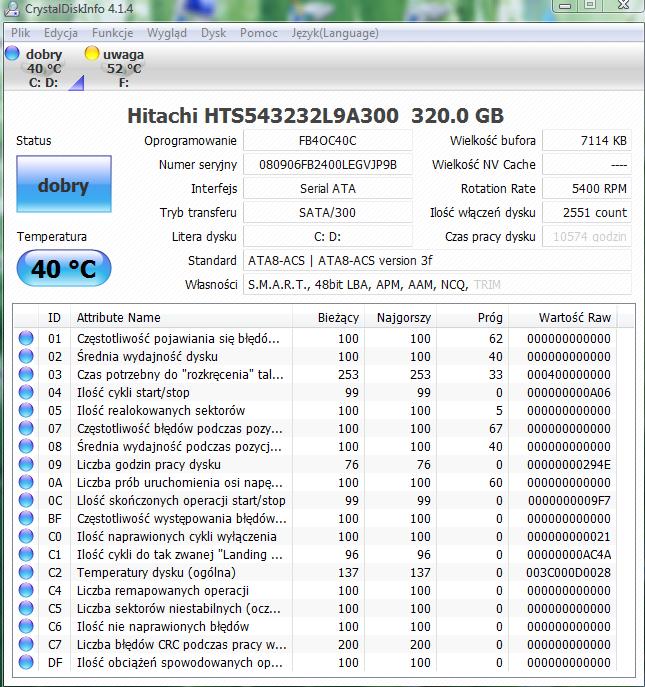Open the Edycja menu

pyautogui.click(x=61, y=33)
